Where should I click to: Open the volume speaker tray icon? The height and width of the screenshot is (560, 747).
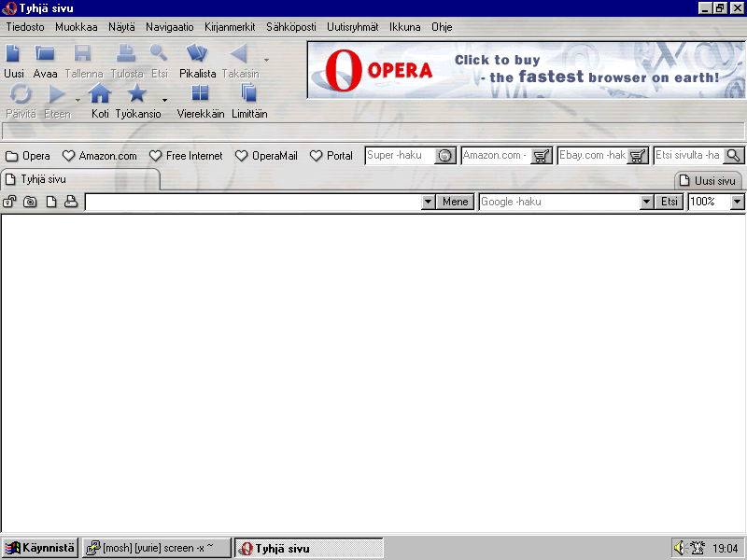[x=679, y=548]
